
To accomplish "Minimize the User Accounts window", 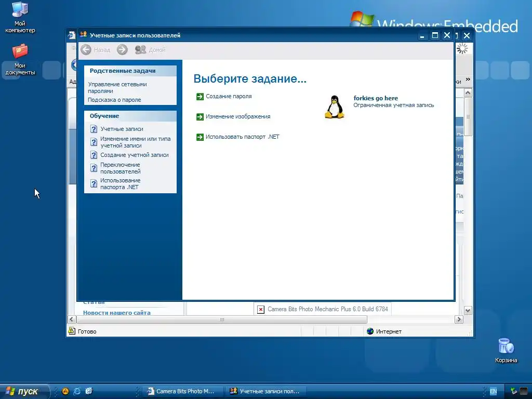I will [x=422, y=35].
